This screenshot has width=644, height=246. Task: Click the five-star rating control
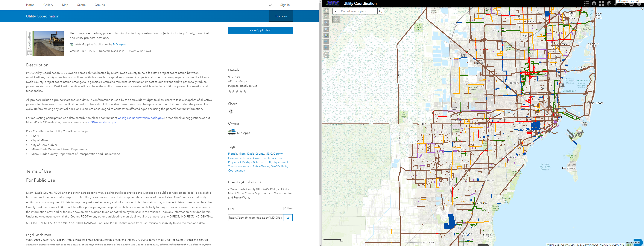pos(237,91)
